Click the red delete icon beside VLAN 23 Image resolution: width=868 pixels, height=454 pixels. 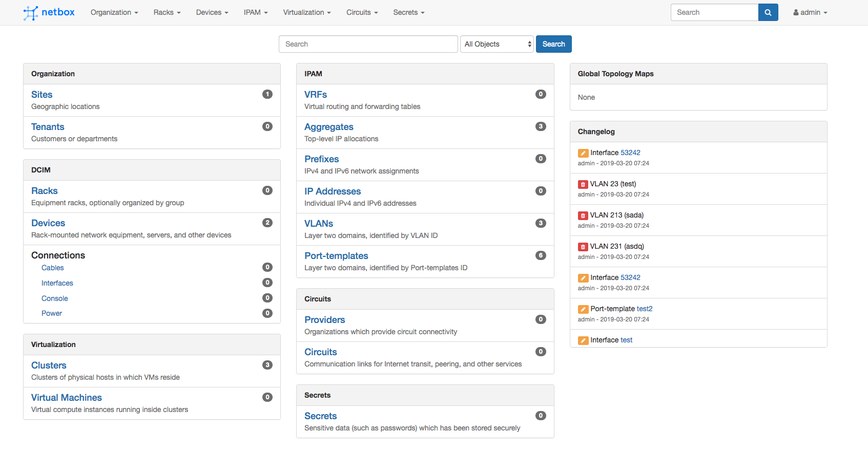point(583,184)
